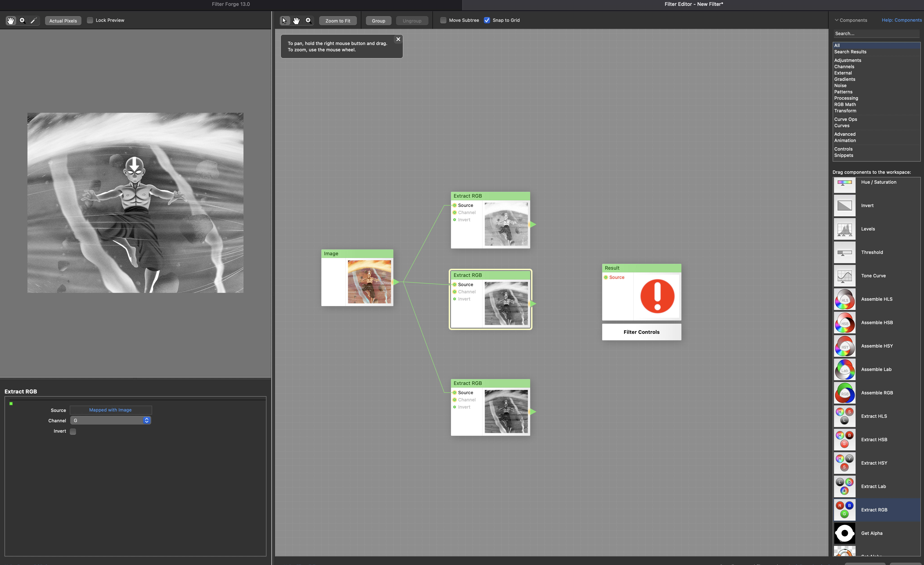Dismiss the pan and zoom hint tooltip
The width and height of the screenshot is (924, 565).
click(398, 39)
